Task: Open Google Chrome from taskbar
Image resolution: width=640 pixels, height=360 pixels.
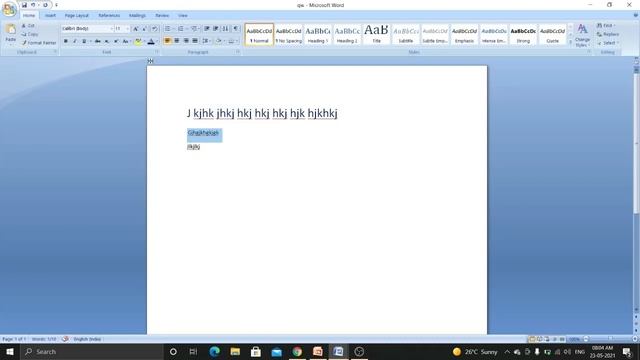Action: pos(297,351)
